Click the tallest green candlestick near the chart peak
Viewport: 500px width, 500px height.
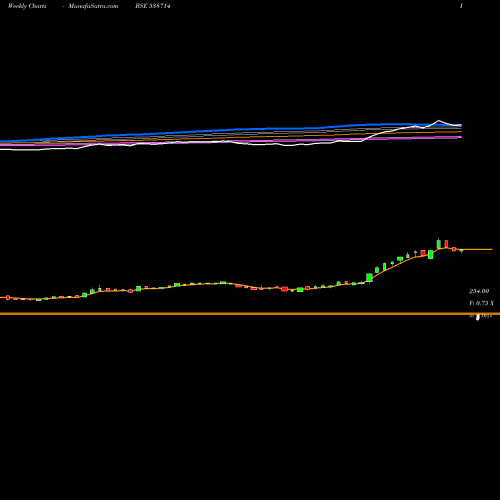[x=439, y=244]
